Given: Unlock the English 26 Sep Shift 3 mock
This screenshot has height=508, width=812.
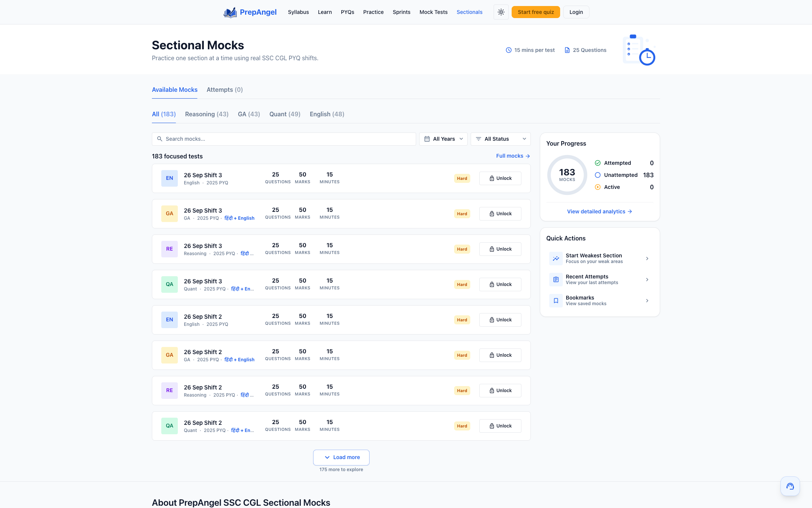Looking at the screenshot, I should pyautogui.click(x=500, y=178).
